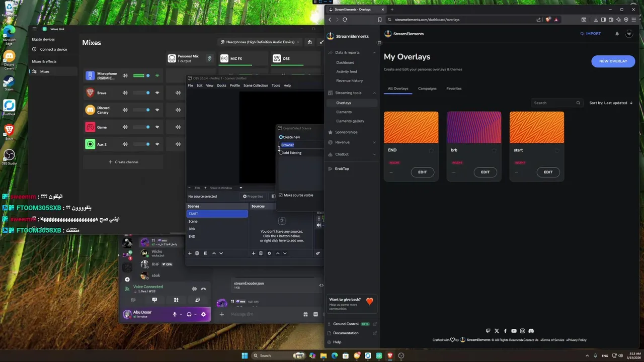
Task: Open effects for the Brave channel waveform icon
Action: 157,93
